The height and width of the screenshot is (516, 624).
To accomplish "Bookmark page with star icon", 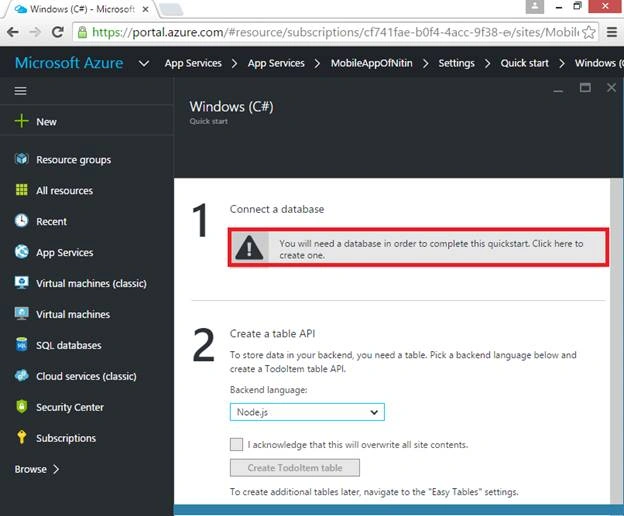I will [x=589, y=32].
